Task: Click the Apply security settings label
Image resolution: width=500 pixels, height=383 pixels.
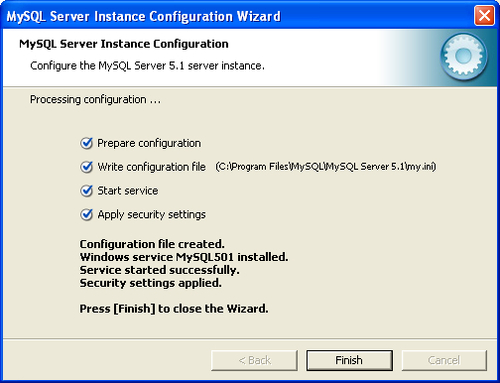Action: coord(151,215)
